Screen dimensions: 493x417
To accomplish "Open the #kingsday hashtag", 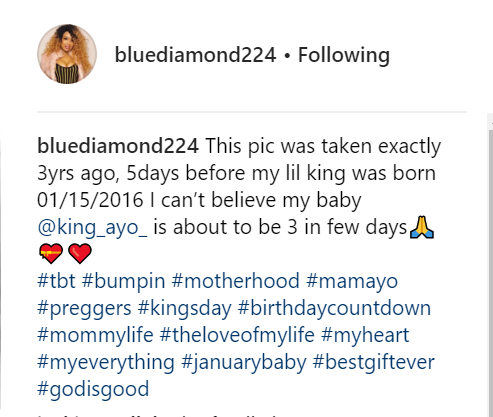I will [x=185, y=309].
